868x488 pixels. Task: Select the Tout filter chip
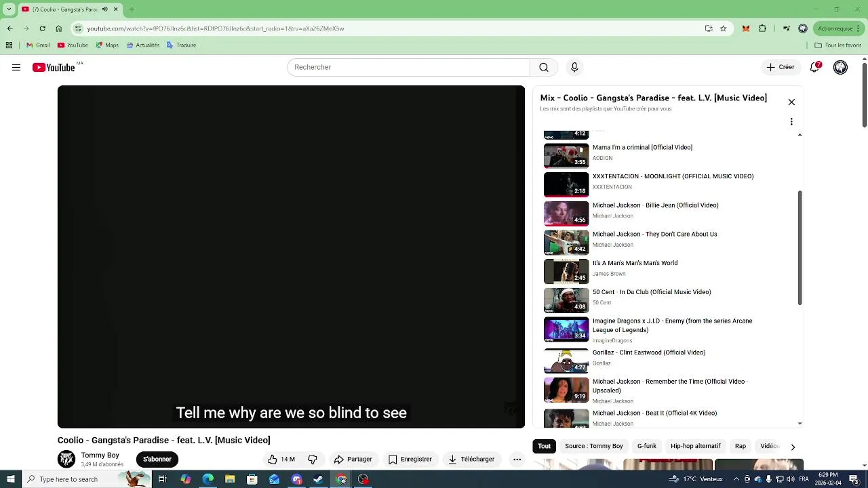544,446
